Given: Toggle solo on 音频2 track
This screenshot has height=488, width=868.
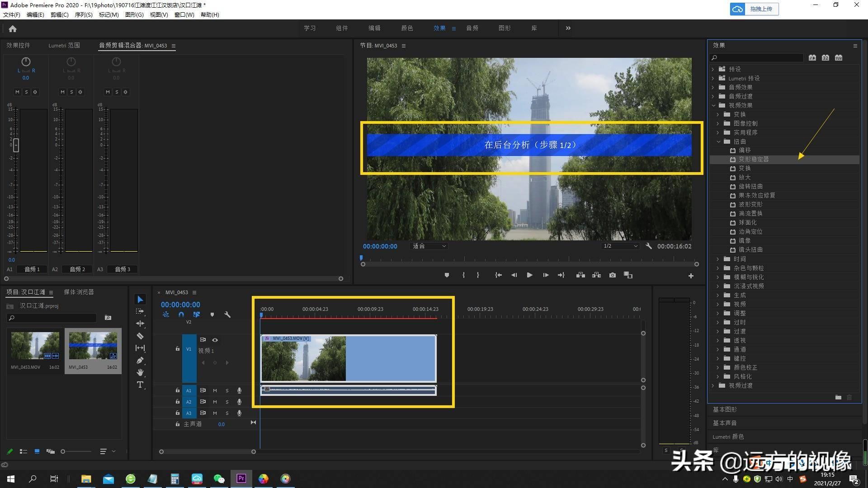Looking at the screenshot, I should pyautogui.click(x=71, y=92).
